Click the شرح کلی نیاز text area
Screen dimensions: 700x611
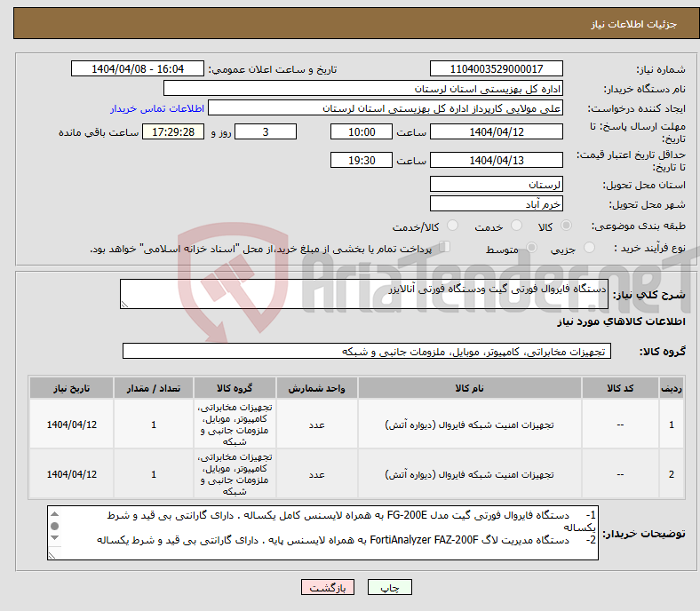pos(364,294)
